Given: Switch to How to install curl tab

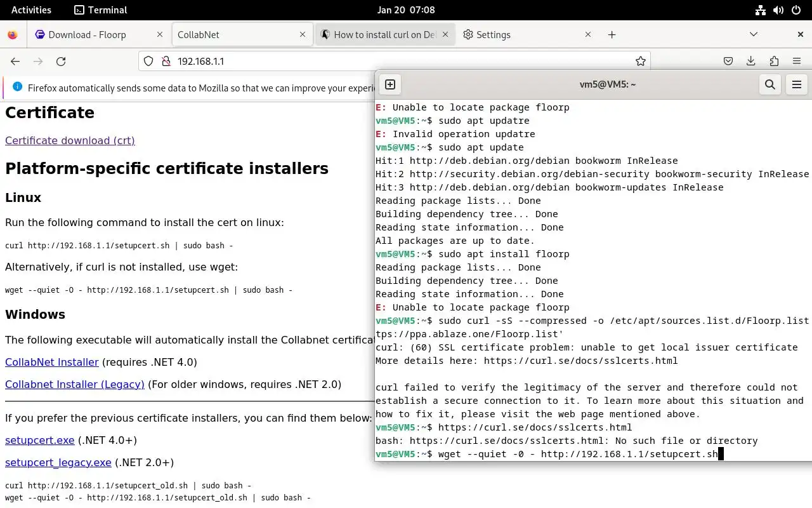Looking at the screenshot, I should [385, 35].
